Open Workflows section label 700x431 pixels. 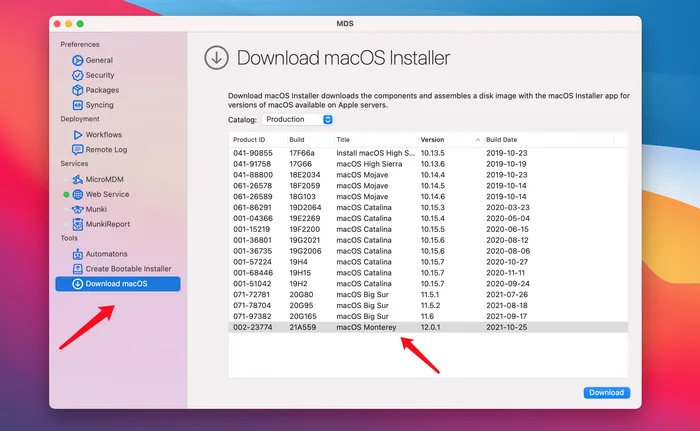pyautogui.click(x=104, y=135)
